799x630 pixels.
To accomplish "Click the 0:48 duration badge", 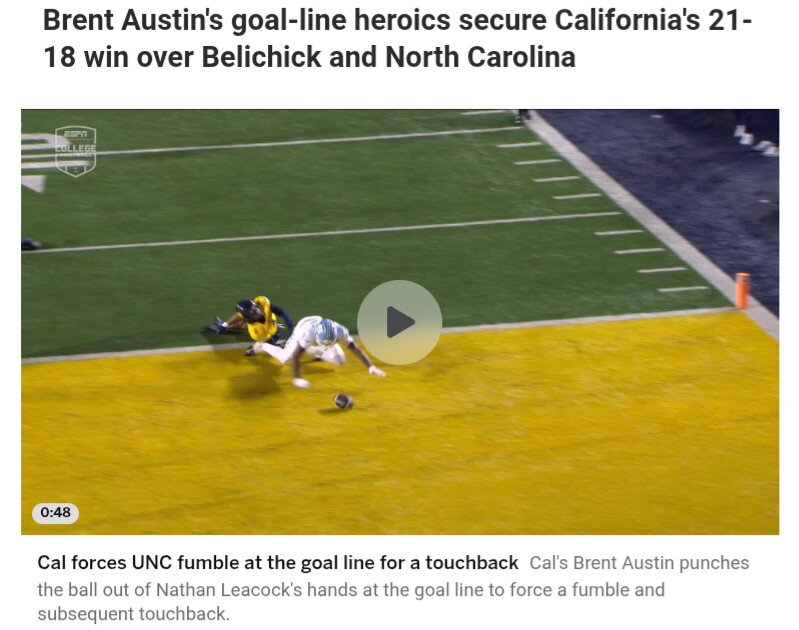I will (56, 512).
